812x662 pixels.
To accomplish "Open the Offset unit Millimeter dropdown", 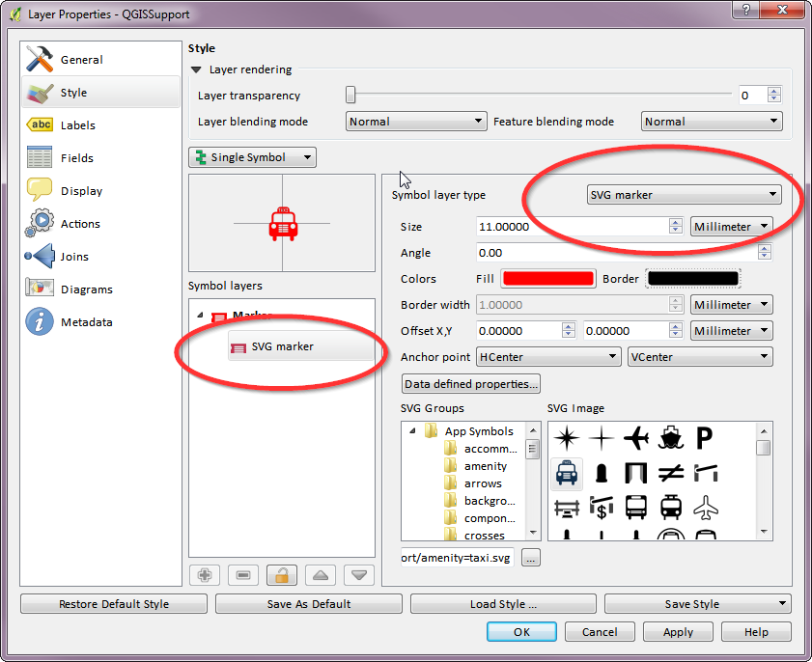I will [x=731, y=331].
